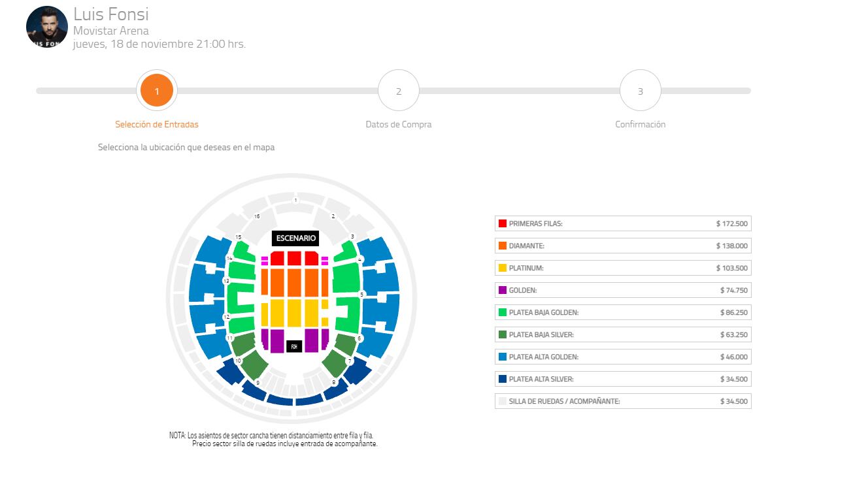The image size is (868, 486).
Task: Select SILLA DE RUEDAS / ACOMPAÑANTE row
Action: (623, 401)
